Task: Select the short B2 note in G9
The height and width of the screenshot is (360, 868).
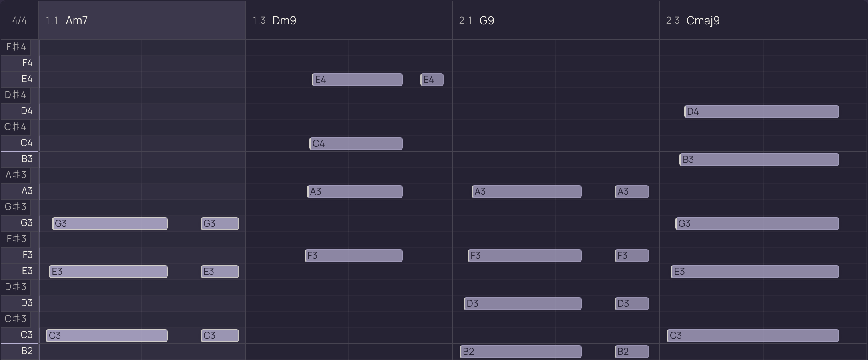Action: [632, 352]
